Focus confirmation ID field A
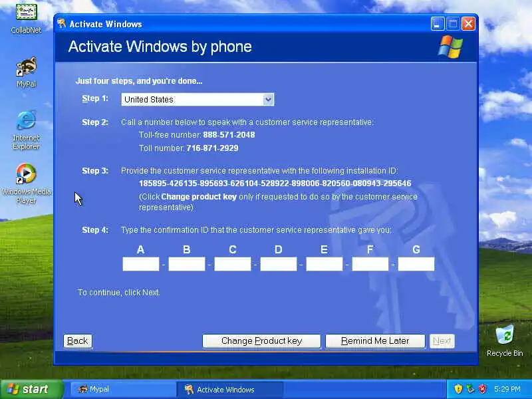The height and width of the screenshot is (399, 532). coord(141,264)
